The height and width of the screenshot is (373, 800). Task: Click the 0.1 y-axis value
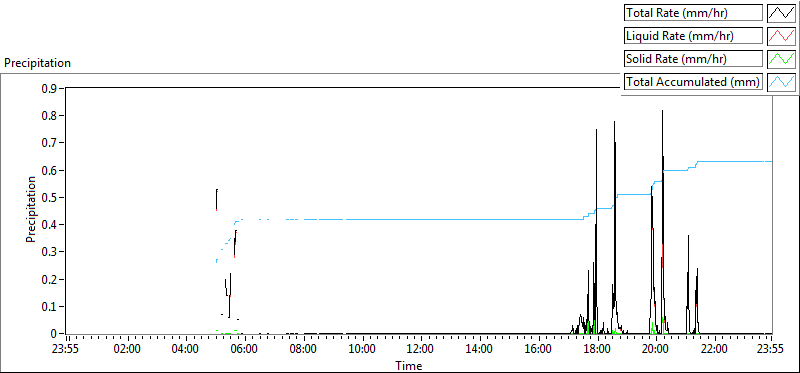coord(50,307)
